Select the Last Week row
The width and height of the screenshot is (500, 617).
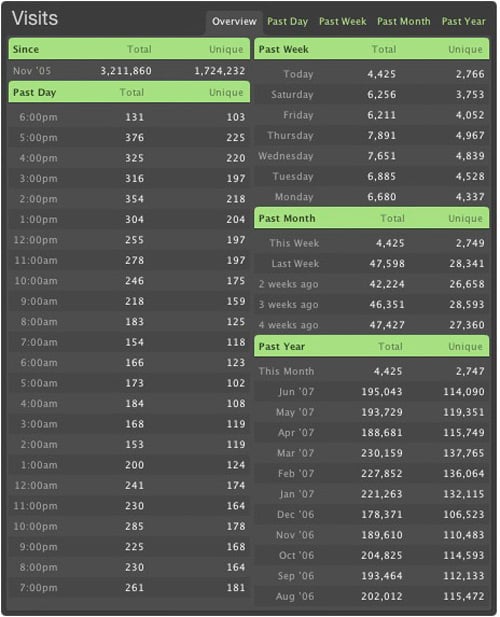(x=371, y=264)
